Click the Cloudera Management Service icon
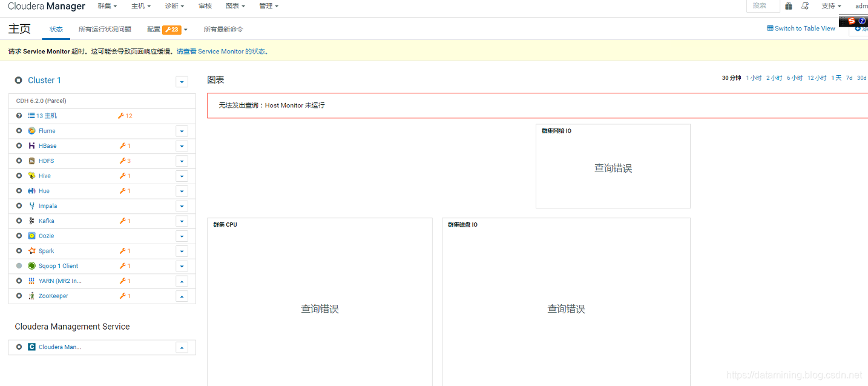 pos(31,347)
